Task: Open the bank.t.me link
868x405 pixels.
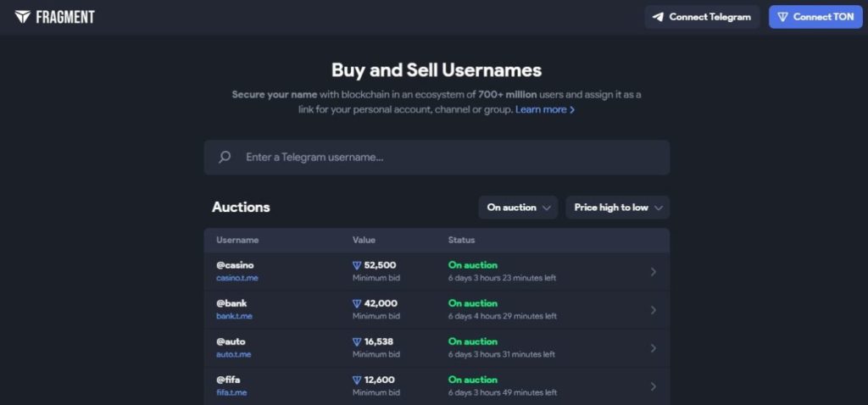Action: point(234,316)
